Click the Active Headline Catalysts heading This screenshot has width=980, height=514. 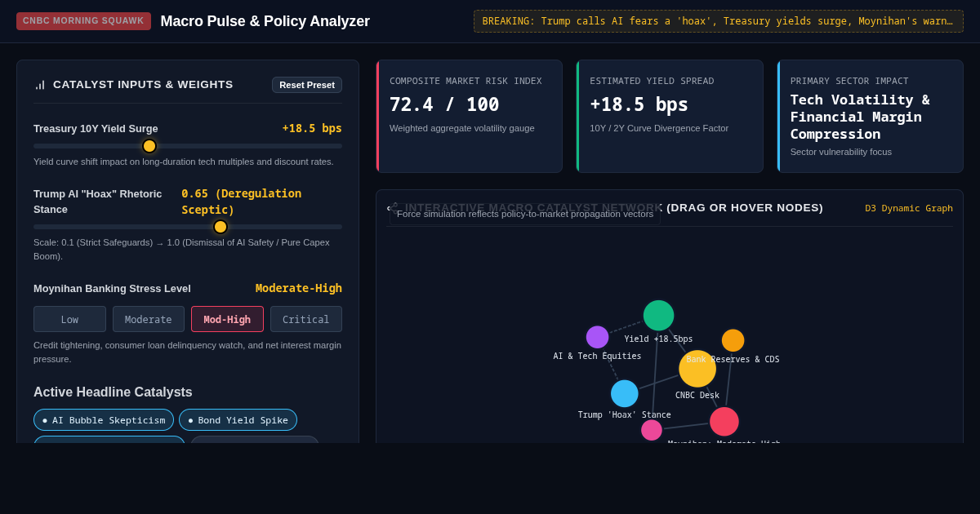[x=113, y=392]
